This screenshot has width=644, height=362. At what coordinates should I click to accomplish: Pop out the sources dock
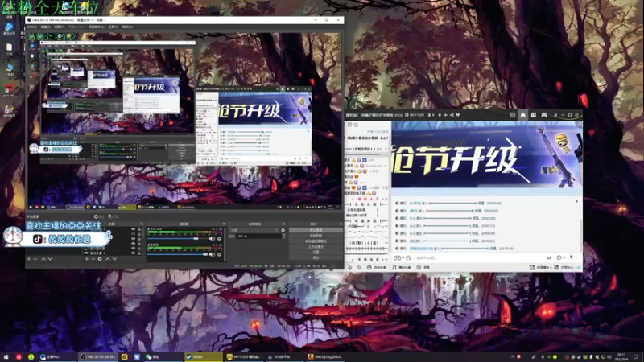[142, 224]
